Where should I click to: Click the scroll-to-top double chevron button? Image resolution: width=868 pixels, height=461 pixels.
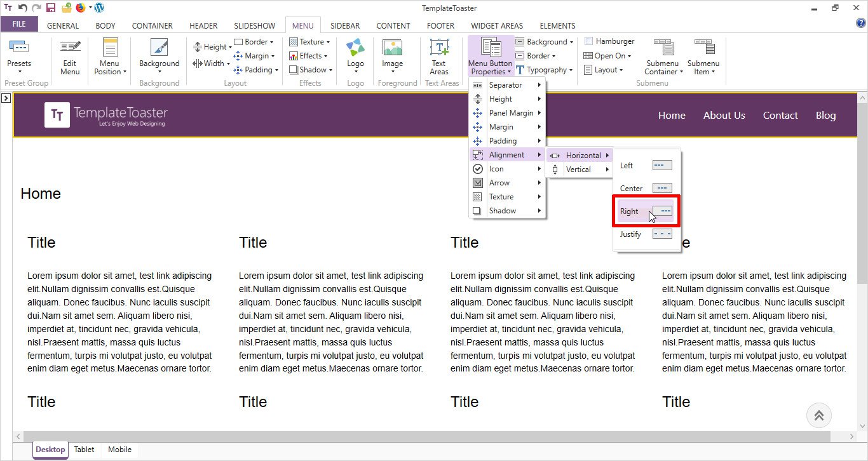tap(818, 416)
